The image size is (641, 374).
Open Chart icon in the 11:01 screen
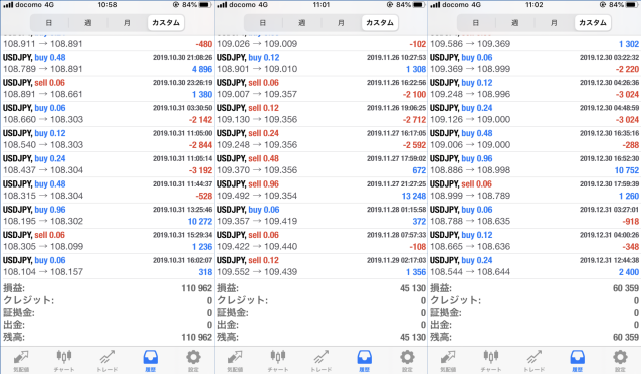tap(278, 361)
